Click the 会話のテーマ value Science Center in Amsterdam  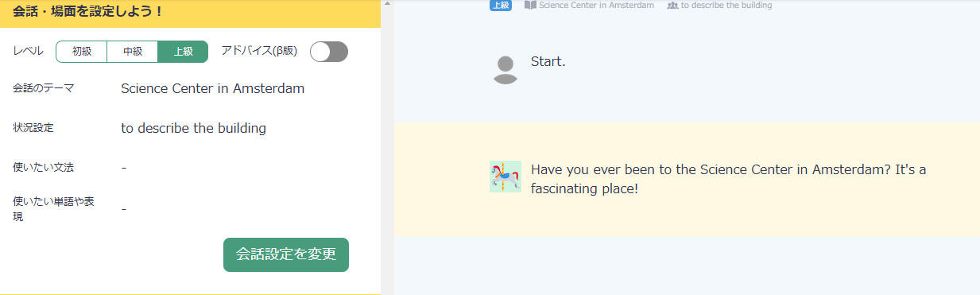pyautogui.click(x=213, y=88)
